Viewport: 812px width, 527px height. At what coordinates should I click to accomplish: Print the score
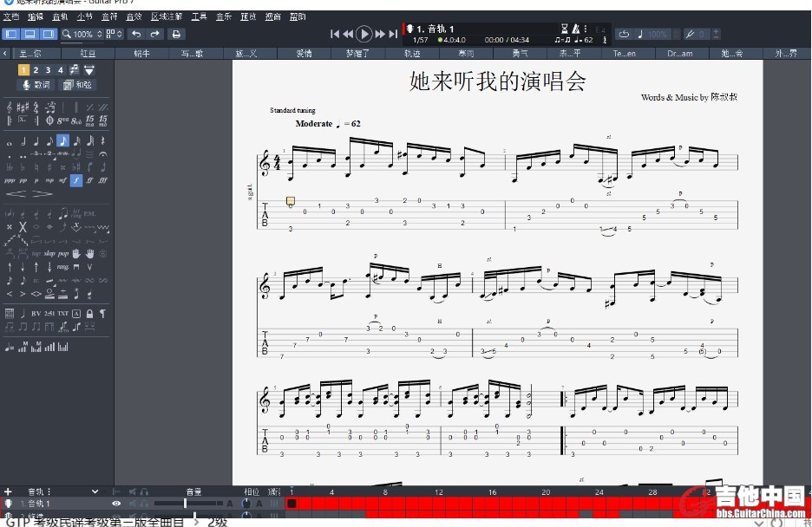(x=176, y=34)
